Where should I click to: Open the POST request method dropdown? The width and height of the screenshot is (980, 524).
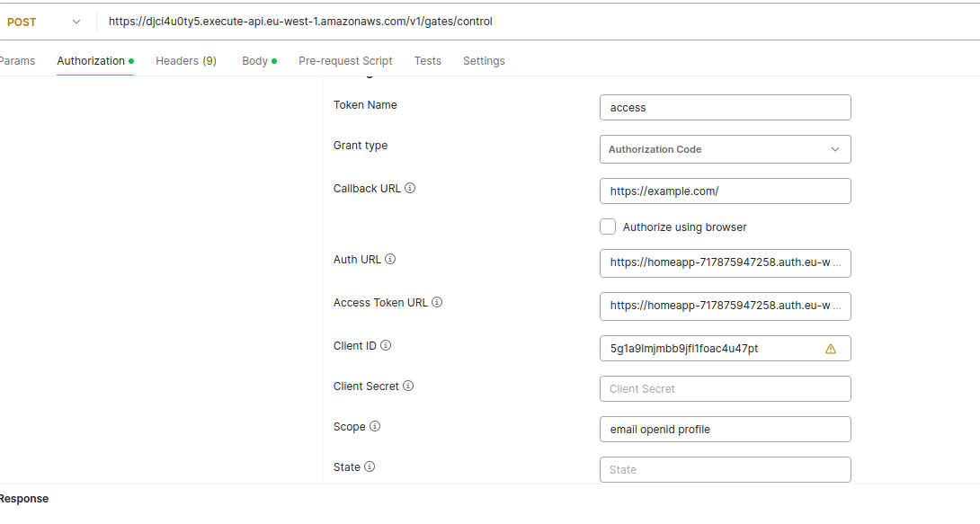click(x=43, y=22)
